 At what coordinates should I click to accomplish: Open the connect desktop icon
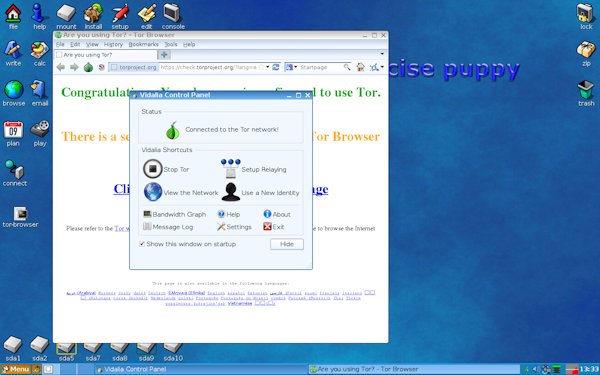[15, 173]
